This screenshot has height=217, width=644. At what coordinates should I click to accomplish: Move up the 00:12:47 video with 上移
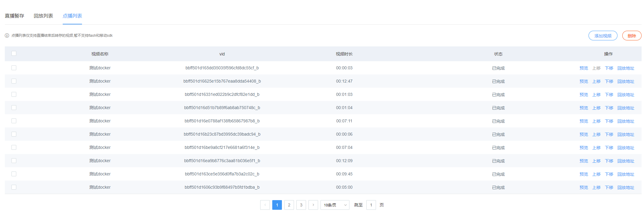point(596,81)
